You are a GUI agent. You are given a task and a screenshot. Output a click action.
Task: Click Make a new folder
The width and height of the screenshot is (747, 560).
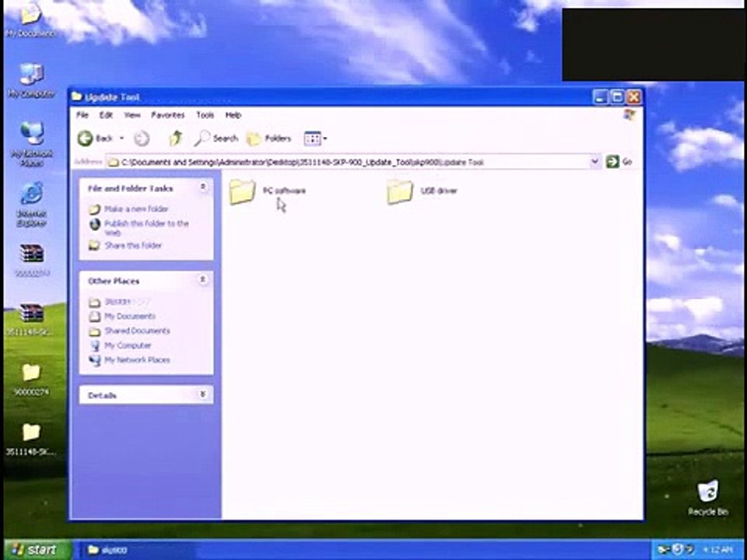136,209
